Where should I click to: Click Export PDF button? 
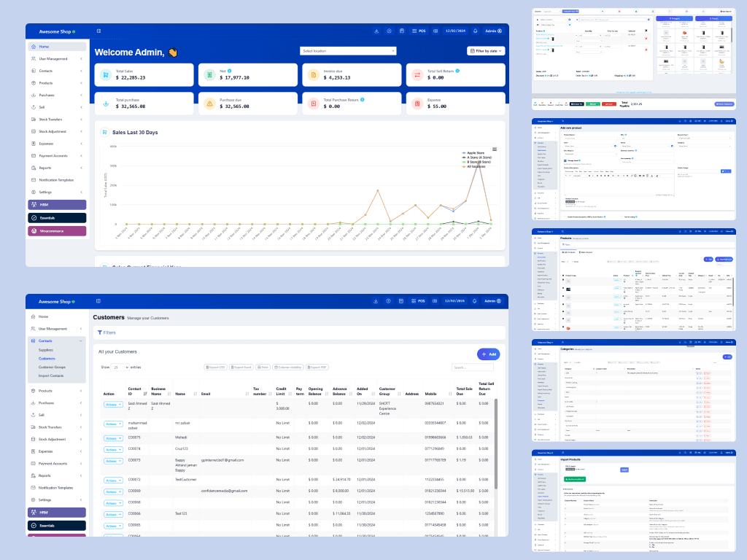(317, 367)
